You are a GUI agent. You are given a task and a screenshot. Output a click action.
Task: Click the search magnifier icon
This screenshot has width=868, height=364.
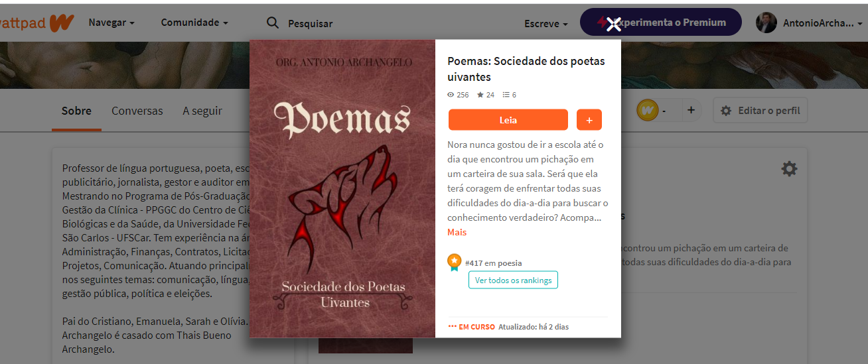click(x=273, y=23)
